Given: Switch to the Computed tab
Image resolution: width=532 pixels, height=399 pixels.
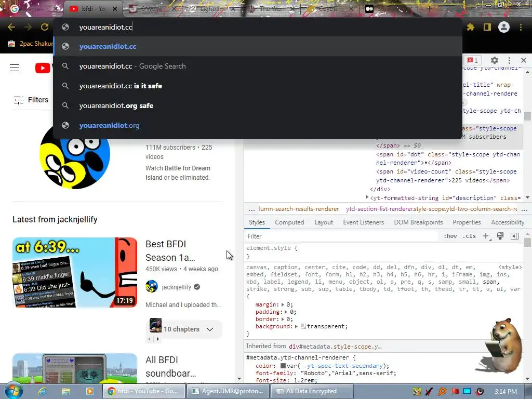Looking at the screenshot, I should coord(289,222).
